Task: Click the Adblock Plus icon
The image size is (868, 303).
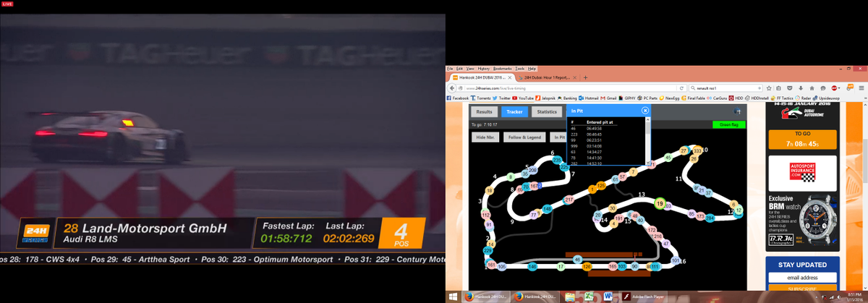Action: (833, 88)
